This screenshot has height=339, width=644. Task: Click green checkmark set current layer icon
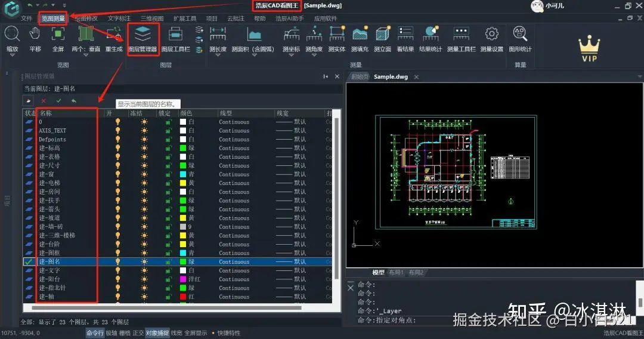(58, 101)
